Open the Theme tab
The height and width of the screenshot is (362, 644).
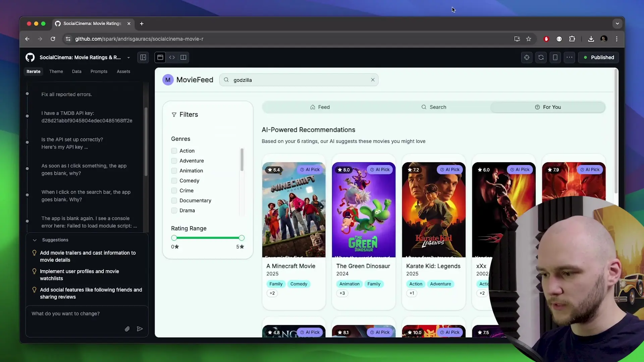[56, 71]
